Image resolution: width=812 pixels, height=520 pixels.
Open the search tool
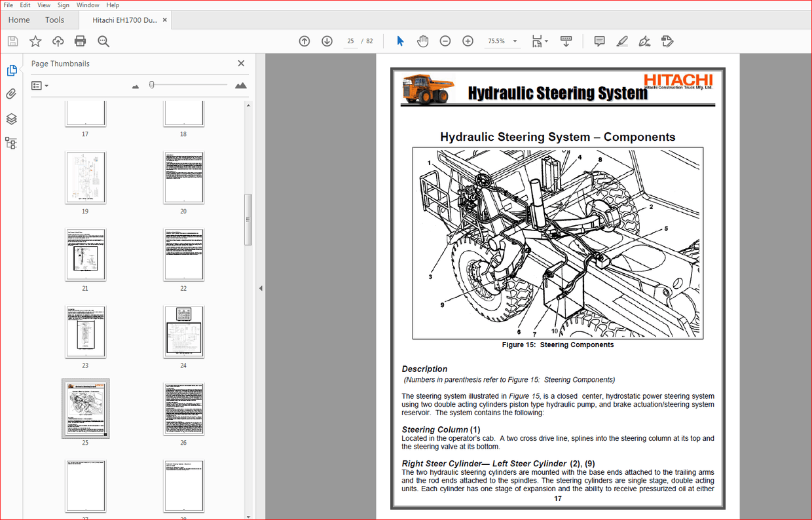[x=103, y=41]
